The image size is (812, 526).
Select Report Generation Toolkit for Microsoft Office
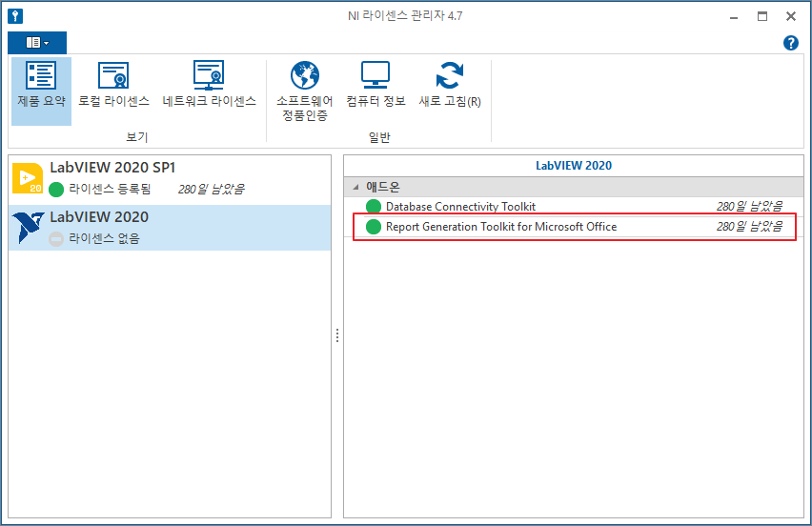coord(574,227)
